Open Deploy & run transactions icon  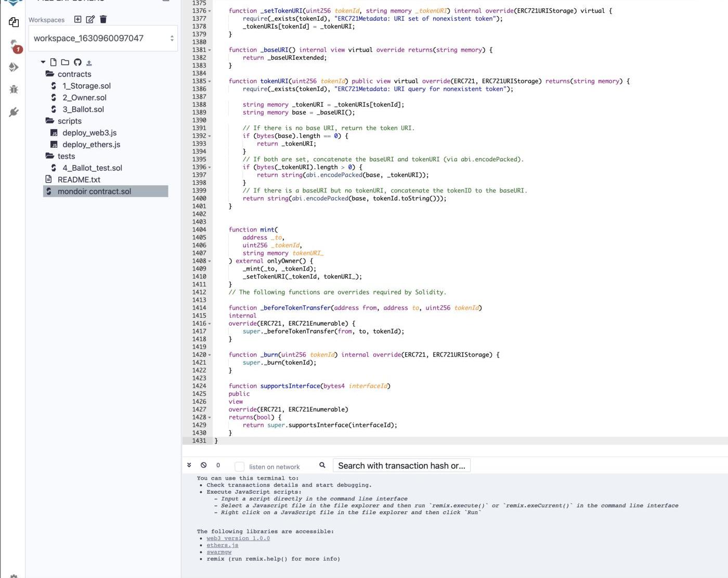[x=14, y=67]
